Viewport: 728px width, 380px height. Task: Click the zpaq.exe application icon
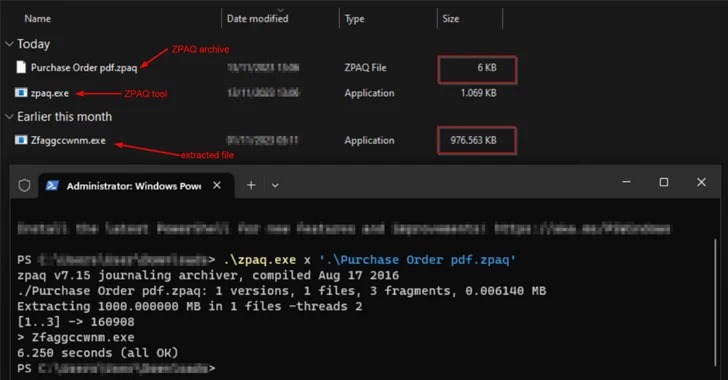(x=21, y=93)
